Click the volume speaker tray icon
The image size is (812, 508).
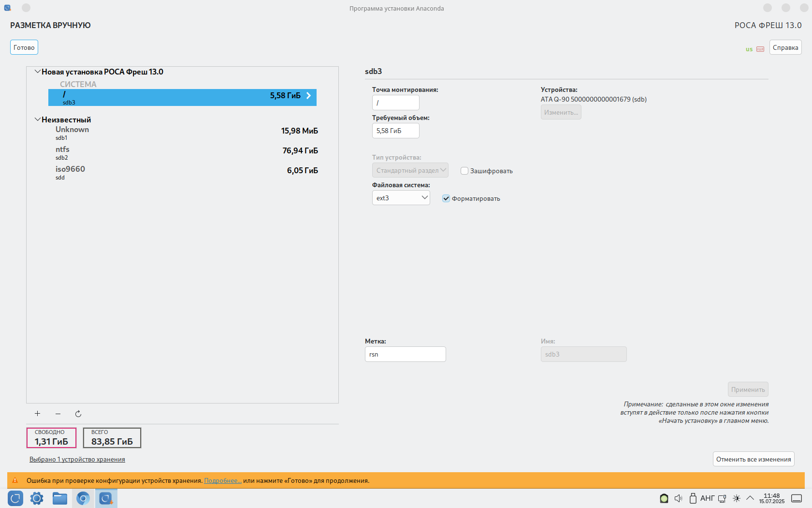pyautogui.click(x=678, y=498)
